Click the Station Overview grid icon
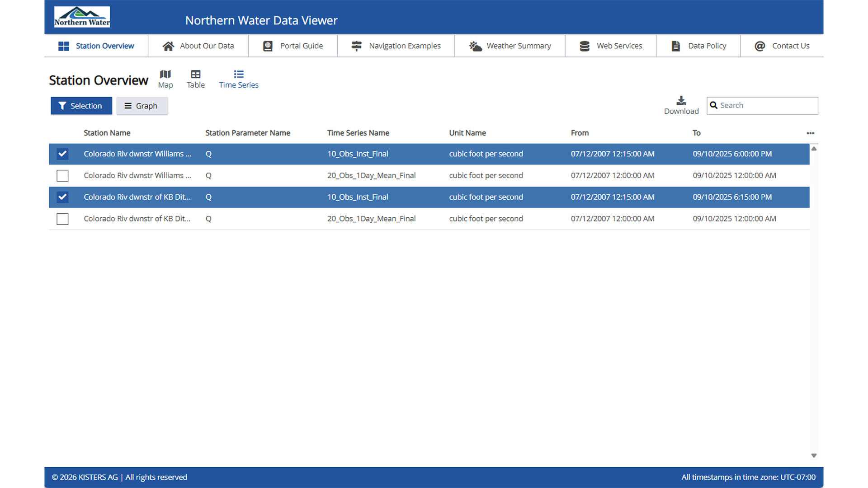This screenshot has width=868, height=488. 64,46
